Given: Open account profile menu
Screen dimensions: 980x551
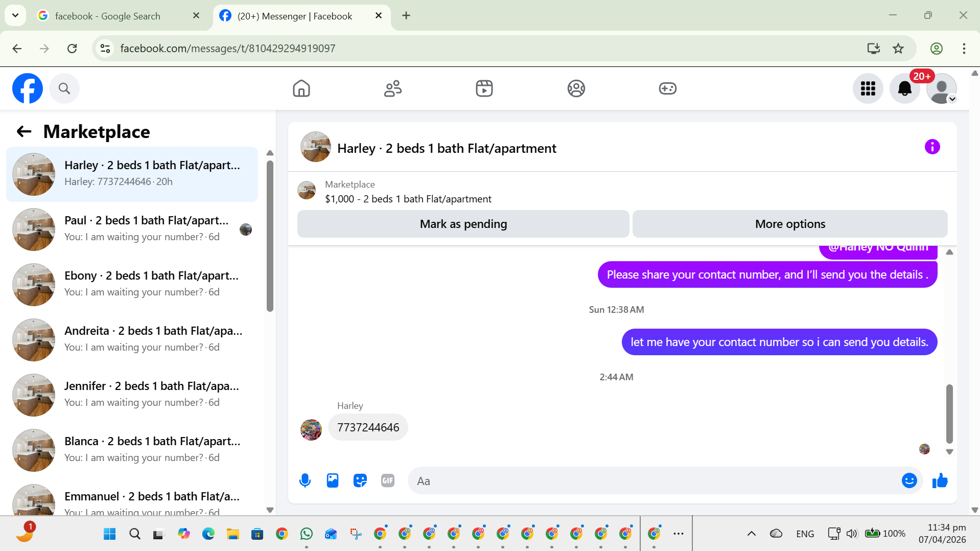Looking at the screenshot, I should click(942, 88).
